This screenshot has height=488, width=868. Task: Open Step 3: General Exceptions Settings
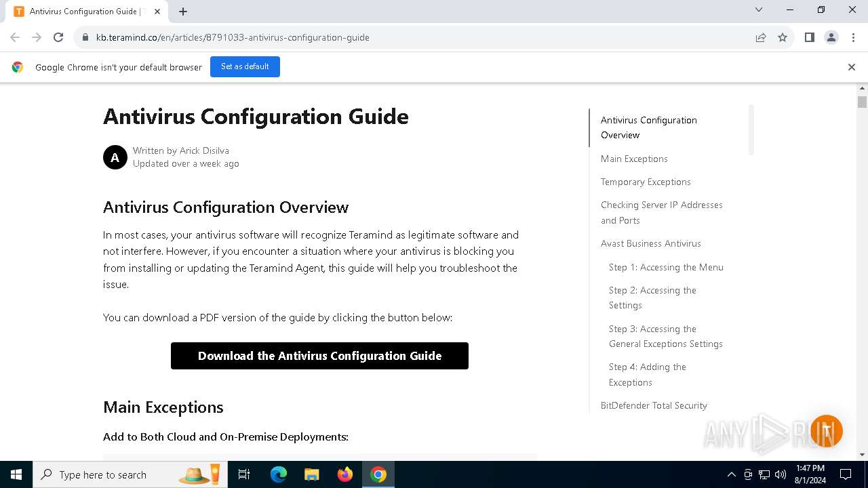pos(666,336)
